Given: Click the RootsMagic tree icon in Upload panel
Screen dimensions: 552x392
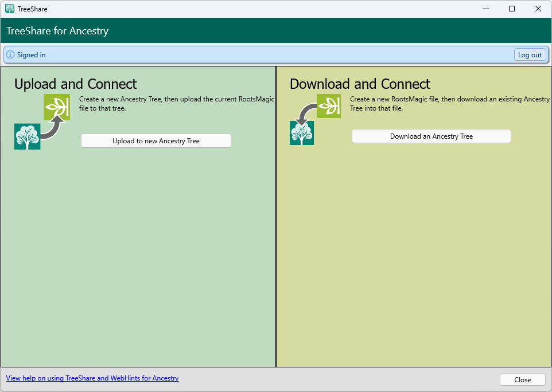Looking at the screenshot, I should click(x=27, y=136).
